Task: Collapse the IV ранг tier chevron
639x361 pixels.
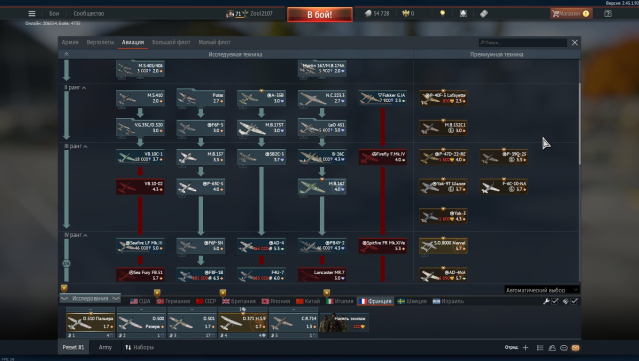Action: (x=85, y=235)
